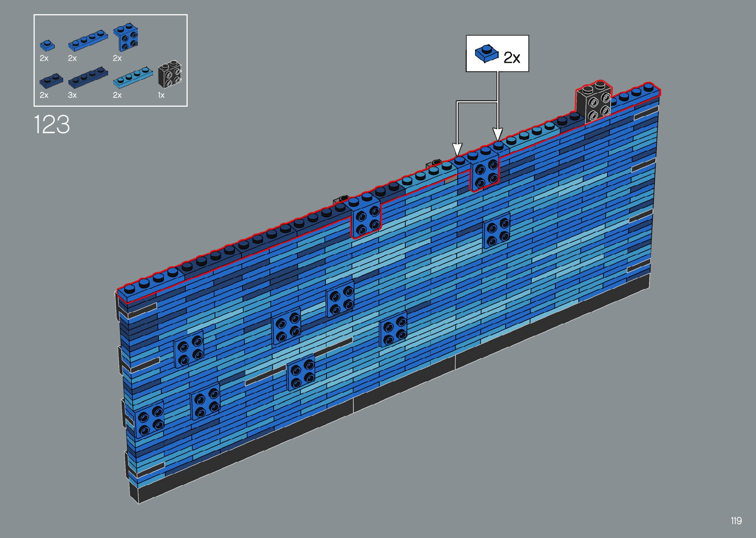Click the lowest-left blue stud block on wall
Viewport: 756px width, 538px height.
[x=149, y=419]
